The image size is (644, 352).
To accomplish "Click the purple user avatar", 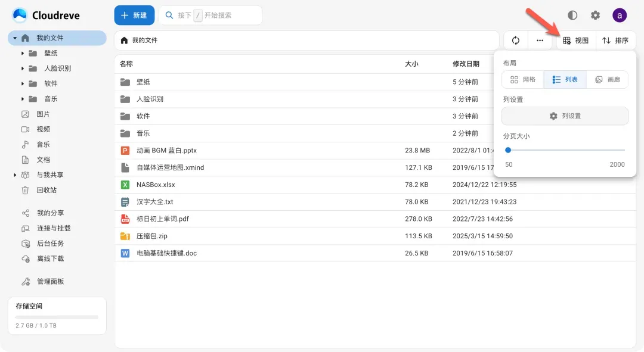I will [620, 15].
